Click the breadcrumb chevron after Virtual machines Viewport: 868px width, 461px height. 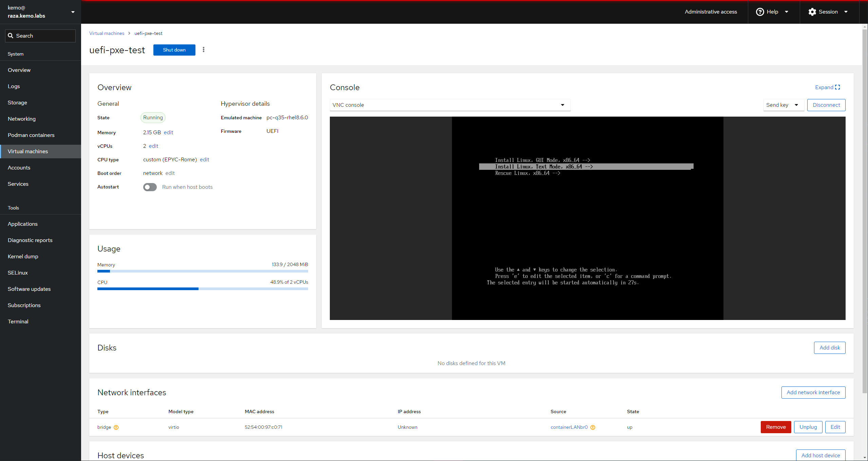[x=129, y=33]
